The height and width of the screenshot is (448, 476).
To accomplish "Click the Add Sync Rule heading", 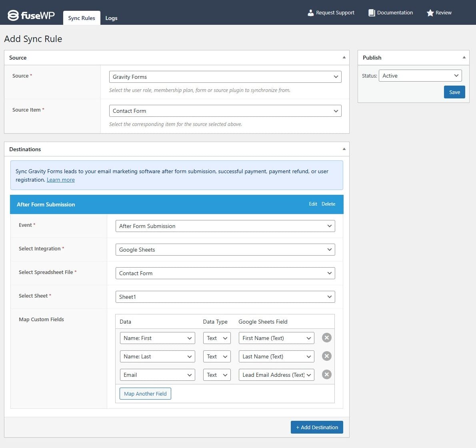I will (x=33, y=39).
